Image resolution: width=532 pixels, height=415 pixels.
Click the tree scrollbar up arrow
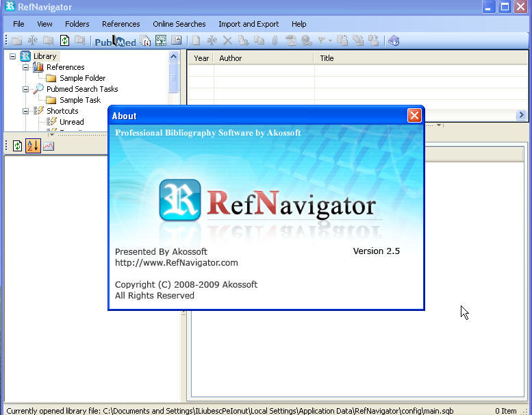click(173, 56)
